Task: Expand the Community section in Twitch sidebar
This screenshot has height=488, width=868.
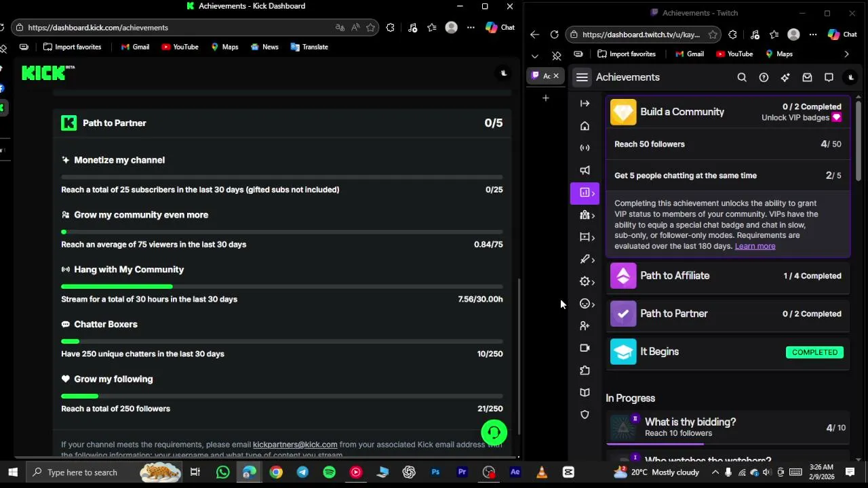Action: click(587, 215)
